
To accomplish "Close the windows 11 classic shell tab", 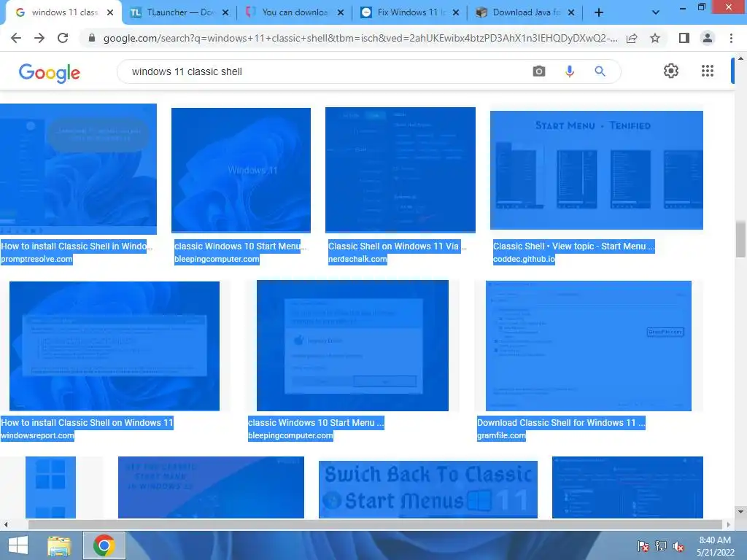I will coord(110,12).
